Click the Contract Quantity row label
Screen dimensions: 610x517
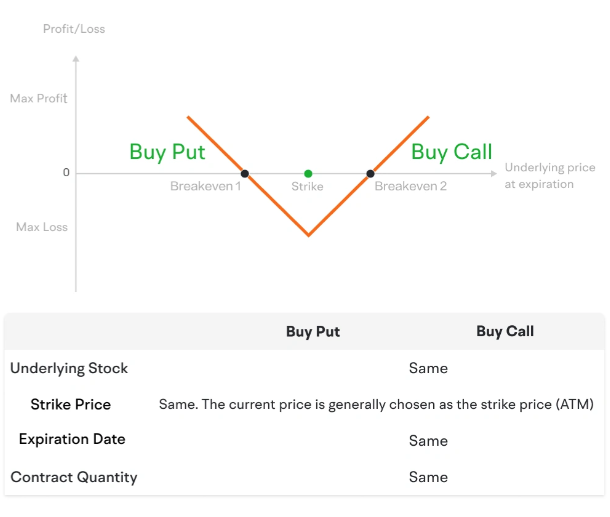pyautogui.click(x=74, y=477)
